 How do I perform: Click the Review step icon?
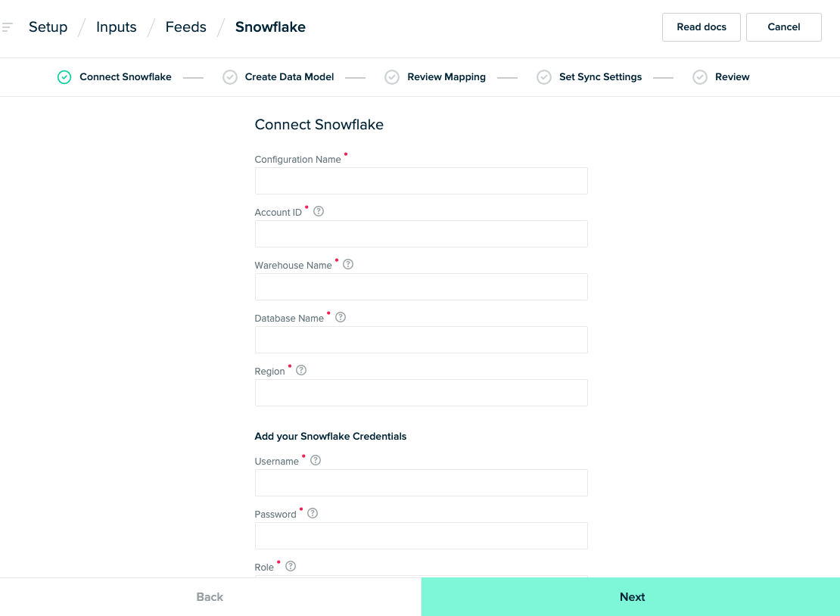tap(700, 77)
